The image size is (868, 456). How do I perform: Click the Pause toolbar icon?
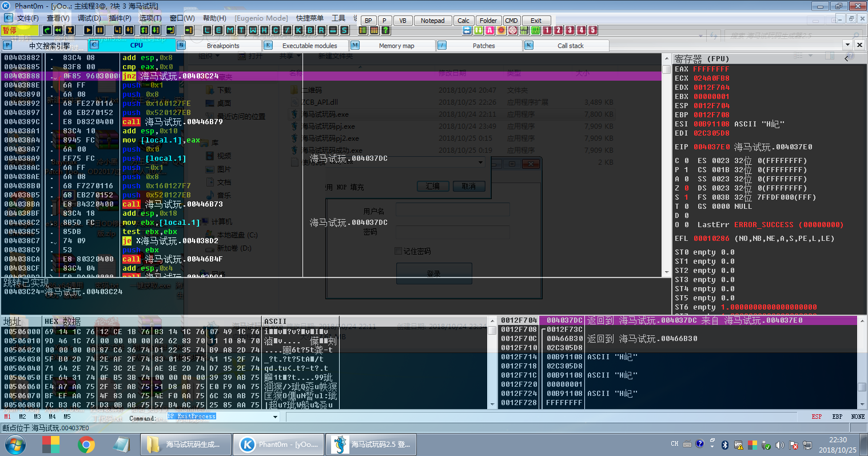point(99,30)
